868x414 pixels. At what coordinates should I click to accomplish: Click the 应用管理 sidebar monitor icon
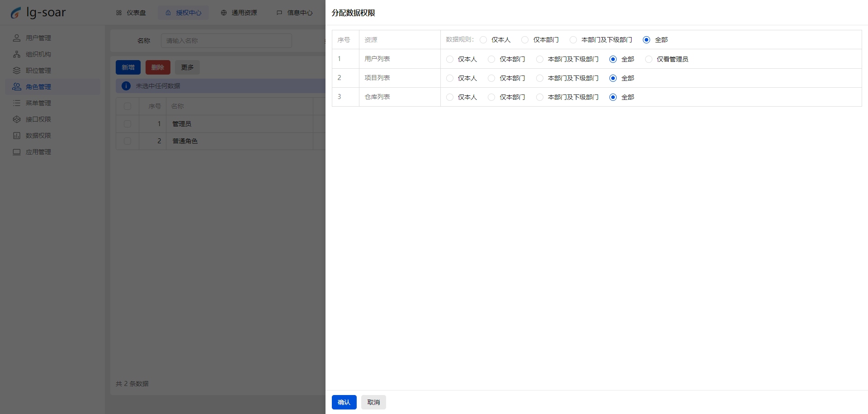point(17,152)
